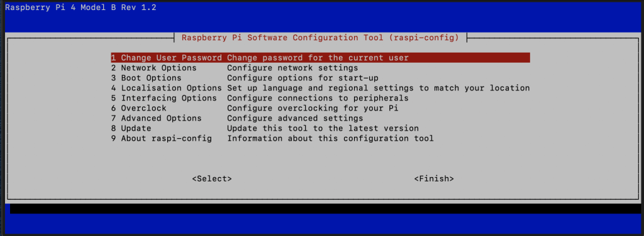
Task: Choose the Boot Options entry
Action: pos(320,78)
